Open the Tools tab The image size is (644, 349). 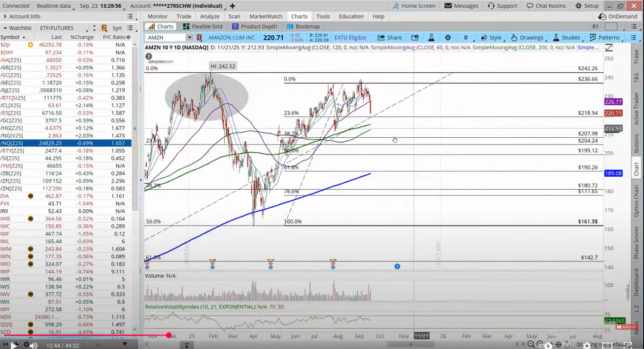(x=323, y=17)
